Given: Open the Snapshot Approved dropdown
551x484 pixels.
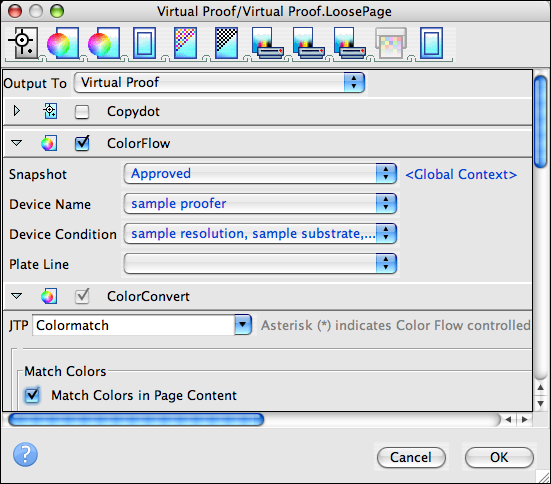Looking at the screenshot, I should (x=260, y=173).
